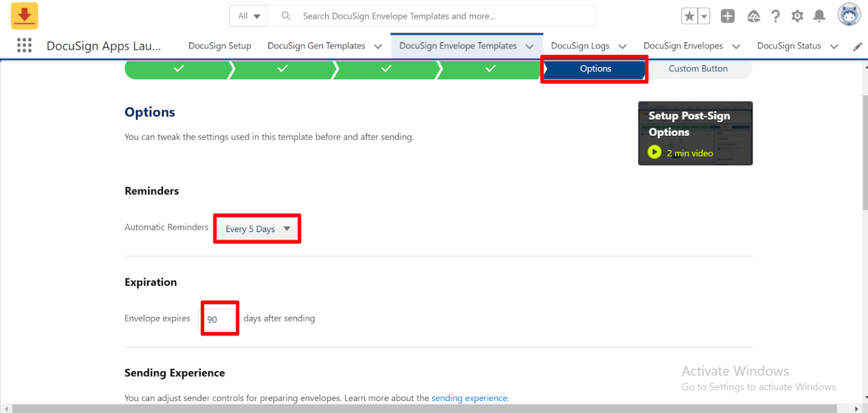Open the DocuSign Status tab

tap(789, 46)
